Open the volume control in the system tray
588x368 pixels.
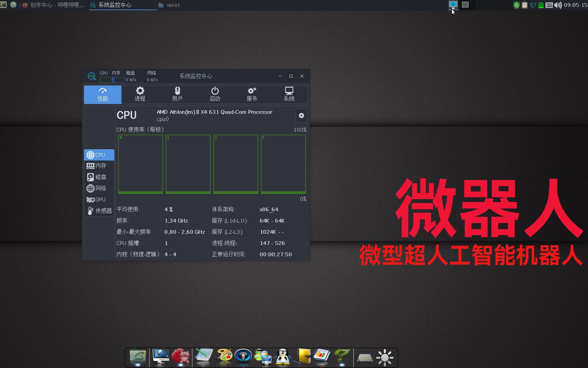tap(558, 5)
